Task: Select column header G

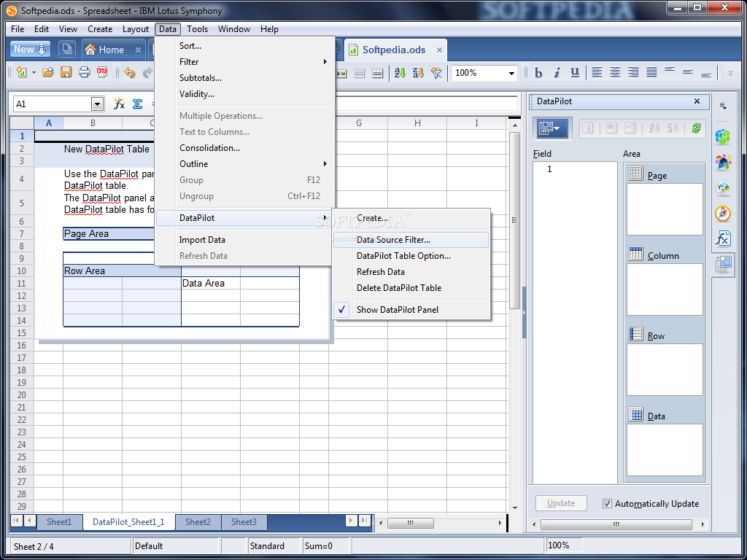Action: coord(358,122)
